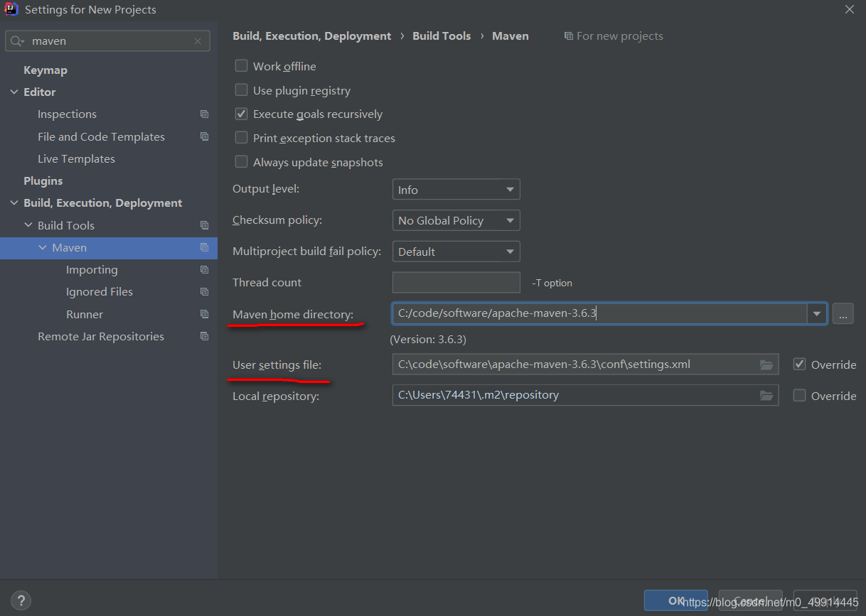Click the OK button
Viewport: 866px width, 616px height.
[x=675, y=600]
